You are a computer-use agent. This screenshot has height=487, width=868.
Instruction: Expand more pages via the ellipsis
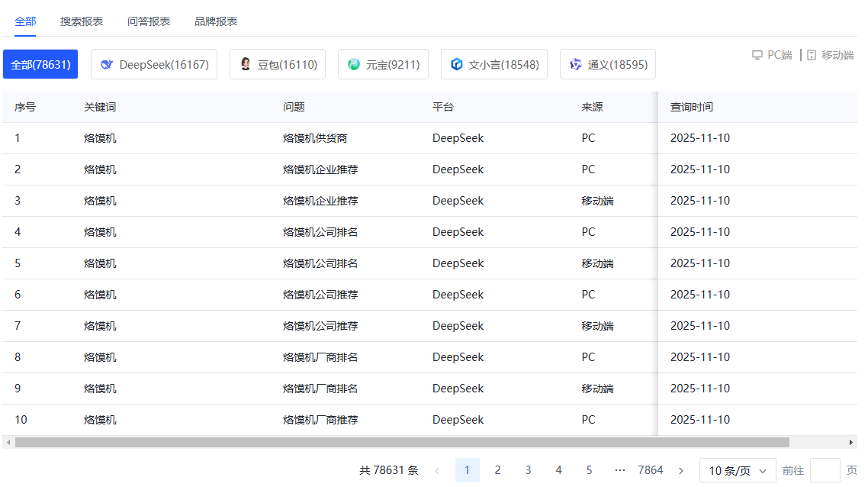(x=620, y=470)
